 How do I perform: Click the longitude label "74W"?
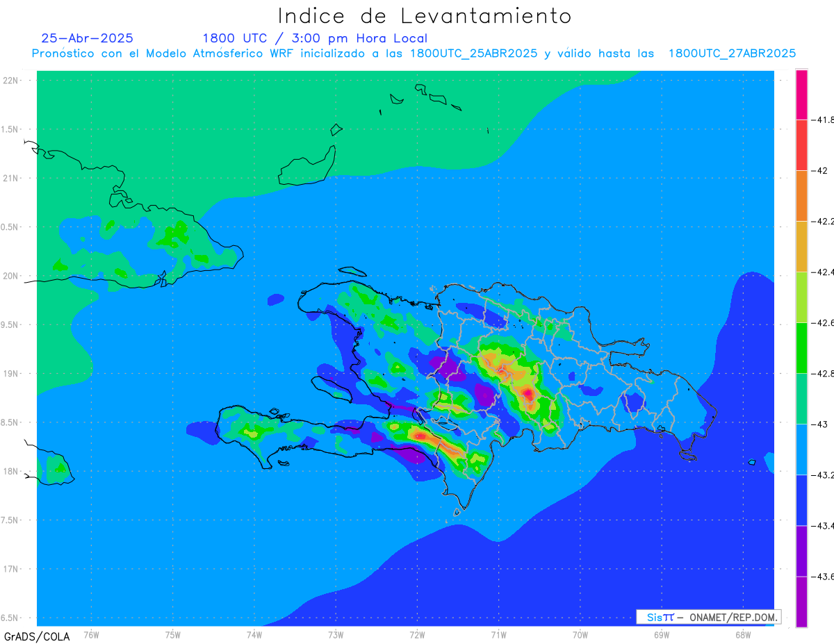click(x=254, y=634)
